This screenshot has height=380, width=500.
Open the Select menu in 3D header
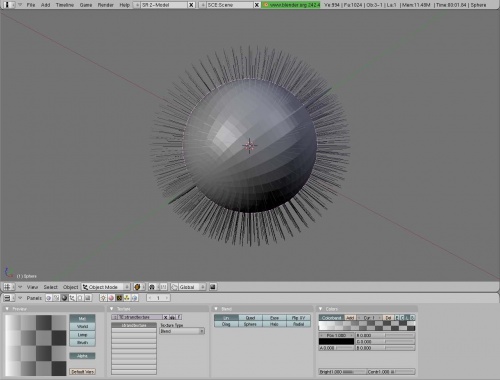(50, 287)
